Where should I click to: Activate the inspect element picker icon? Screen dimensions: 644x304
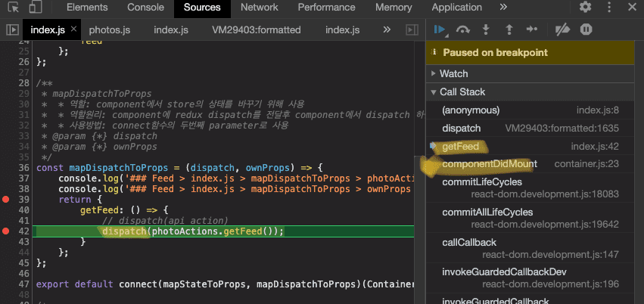13,8
